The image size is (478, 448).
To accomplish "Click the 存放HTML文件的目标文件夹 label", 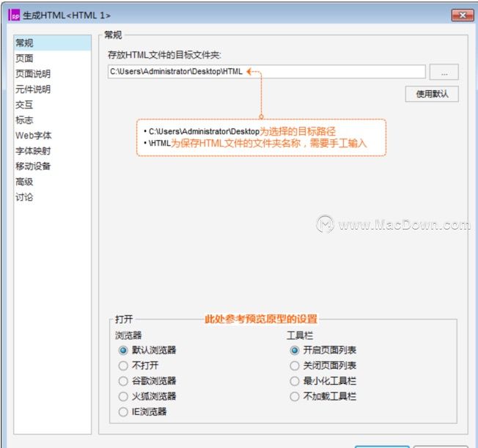I will [164, 55].
